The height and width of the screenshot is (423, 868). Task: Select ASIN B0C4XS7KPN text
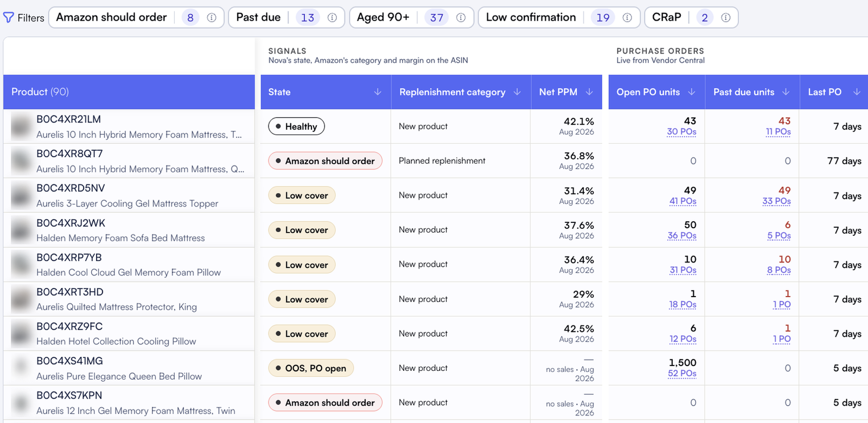click(69, 395)
